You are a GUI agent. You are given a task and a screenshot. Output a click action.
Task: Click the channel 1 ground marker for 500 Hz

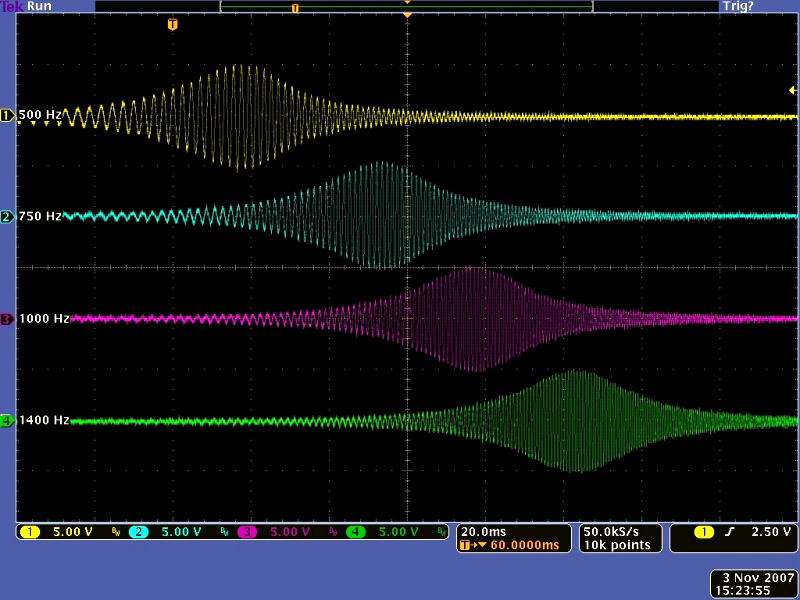[x=7, y=116]
